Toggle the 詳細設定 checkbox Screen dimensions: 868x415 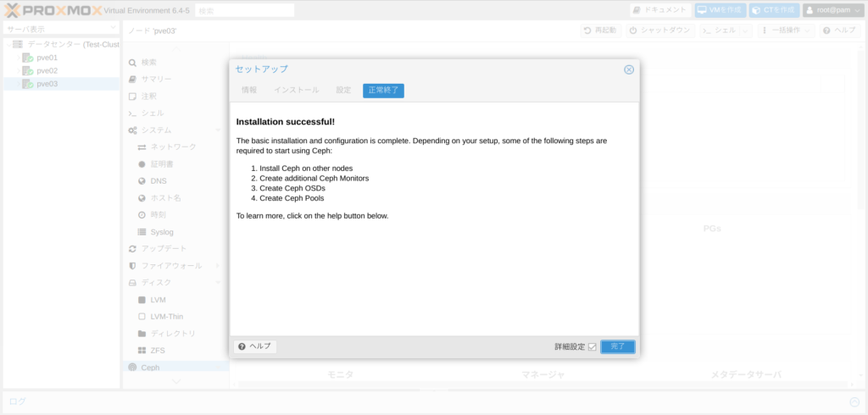pyautogui.click(x=593, y=347)
